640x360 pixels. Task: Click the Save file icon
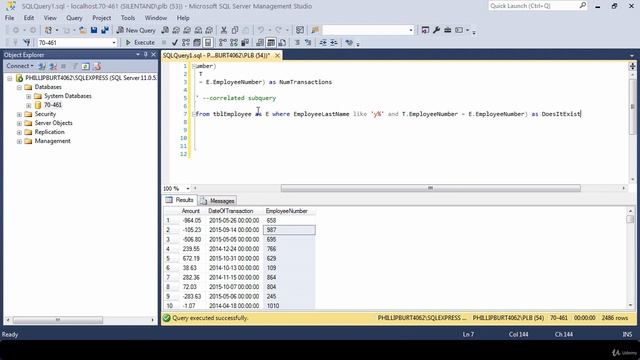pyautogui.click(x=94, y=30)
